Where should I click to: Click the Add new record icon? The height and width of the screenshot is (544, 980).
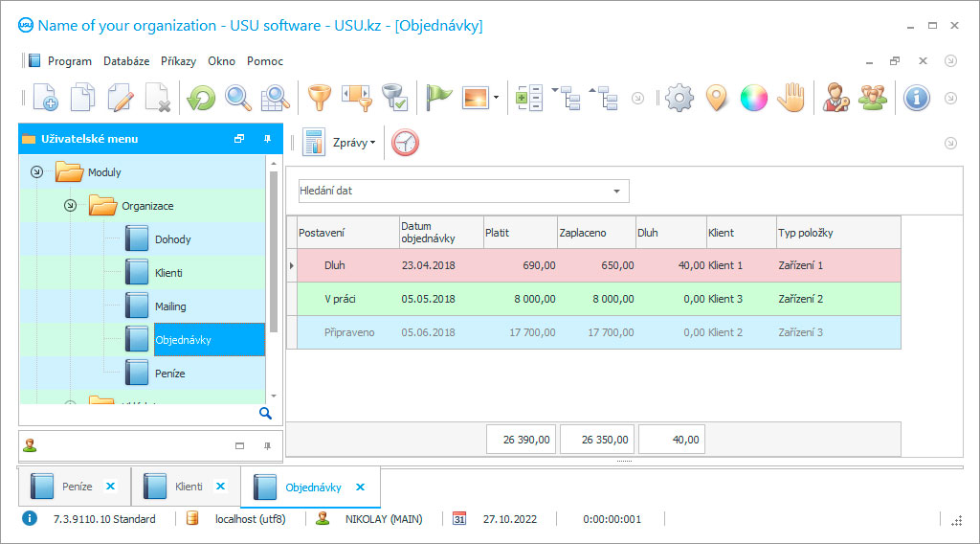(x=45, y=98)
